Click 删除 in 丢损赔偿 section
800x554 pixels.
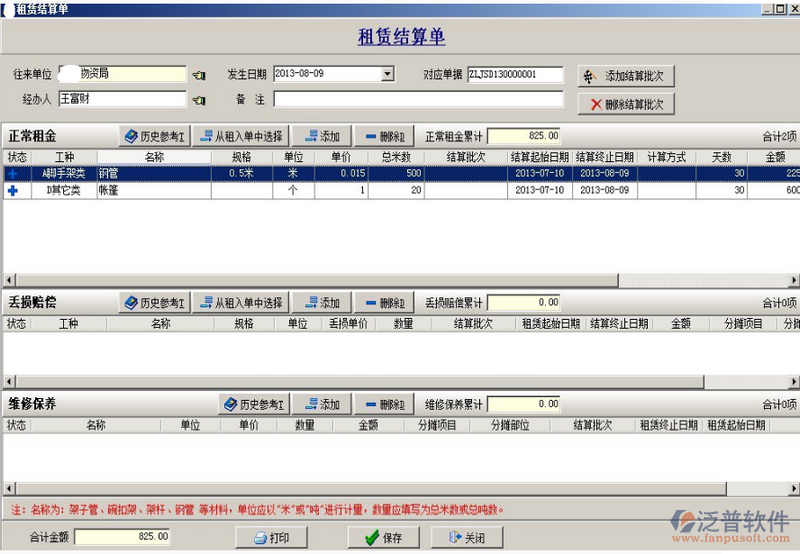(383, 302)
